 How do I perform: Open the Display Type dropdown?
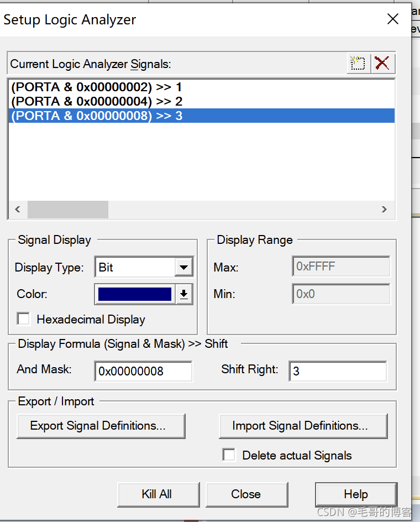(x=183, y=267)
